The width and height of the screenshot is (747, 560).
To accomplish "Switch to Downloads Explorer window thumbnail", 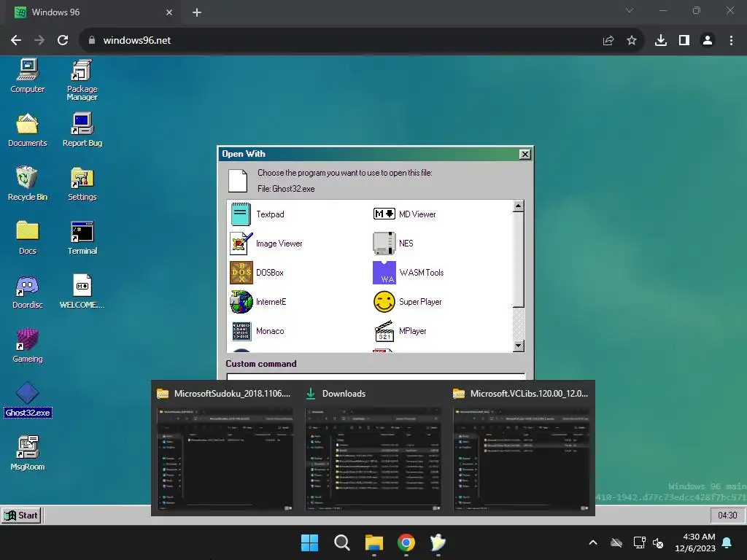I will point(373,448).
